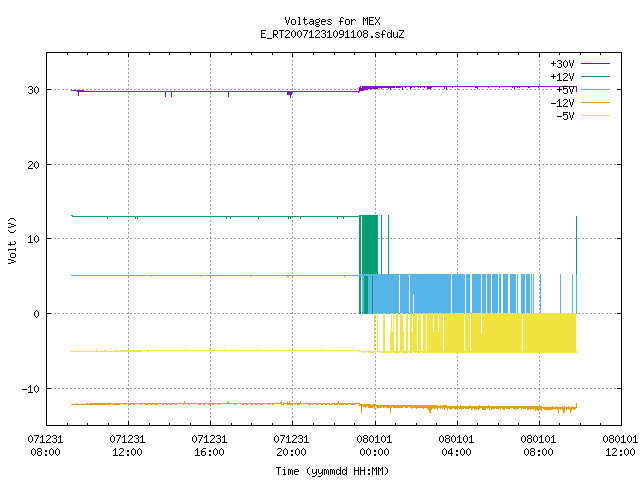
Task: Click the 'Volt (V)' y-axis label
Action: pyautogui.click(x=12, y=240)
